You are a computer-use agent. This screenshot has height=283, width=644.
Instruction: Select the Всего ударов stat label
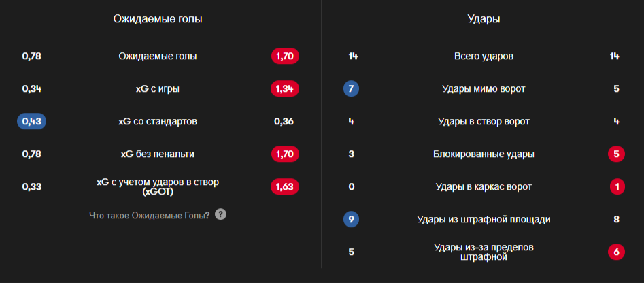point(484,56)
